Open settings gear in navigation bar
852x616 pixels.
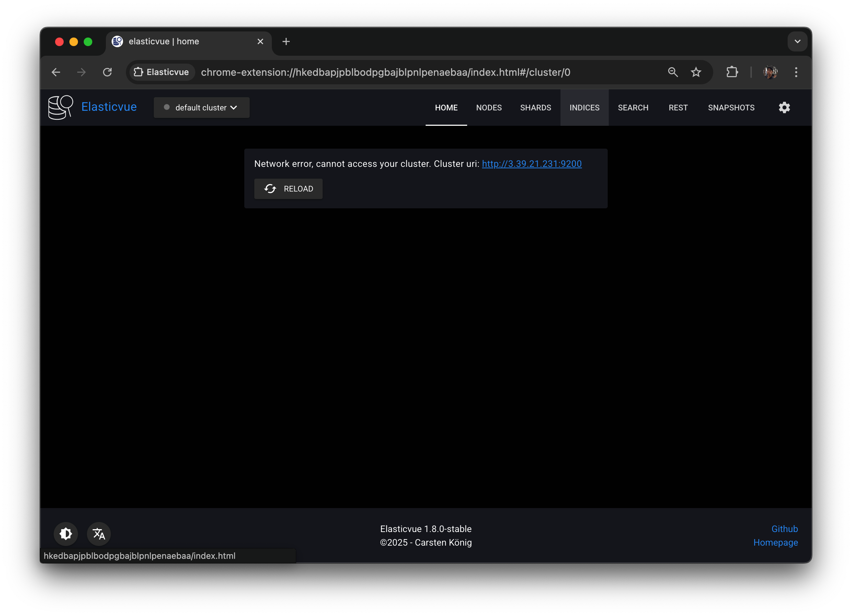pyautogui.click(x=784, y=108)
